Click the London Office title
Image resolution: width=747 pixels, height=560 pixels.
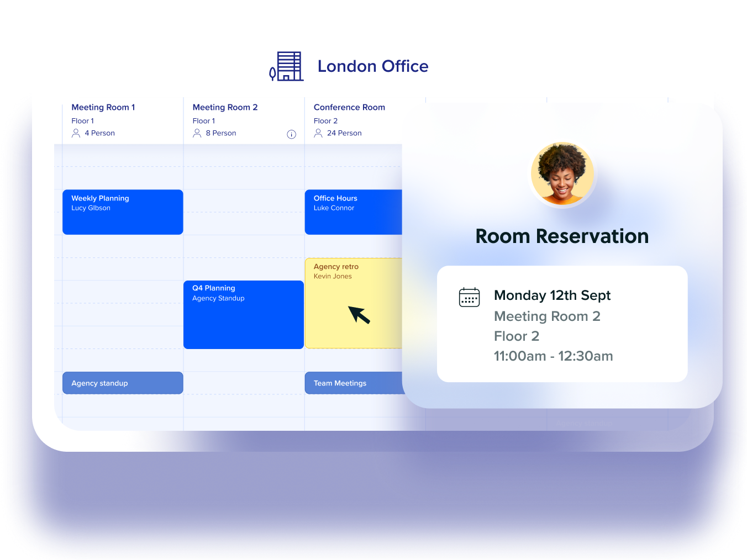[x=373, y=66]
